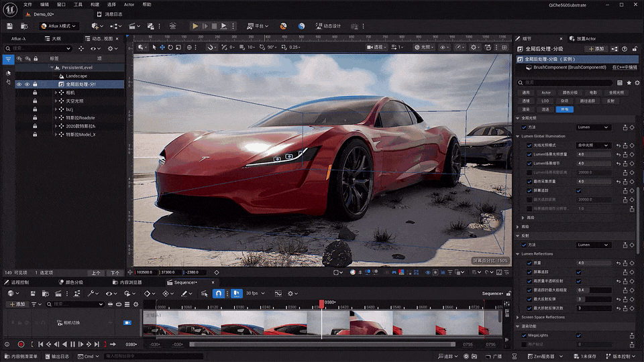
Task: Switch to the 内容浏览器 tab
Action: 127,282
